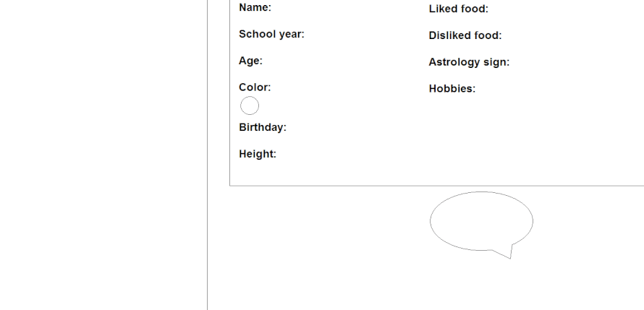Screen dimensions: 644x310
Task: Select the Color: label
Action: (255, 87)
